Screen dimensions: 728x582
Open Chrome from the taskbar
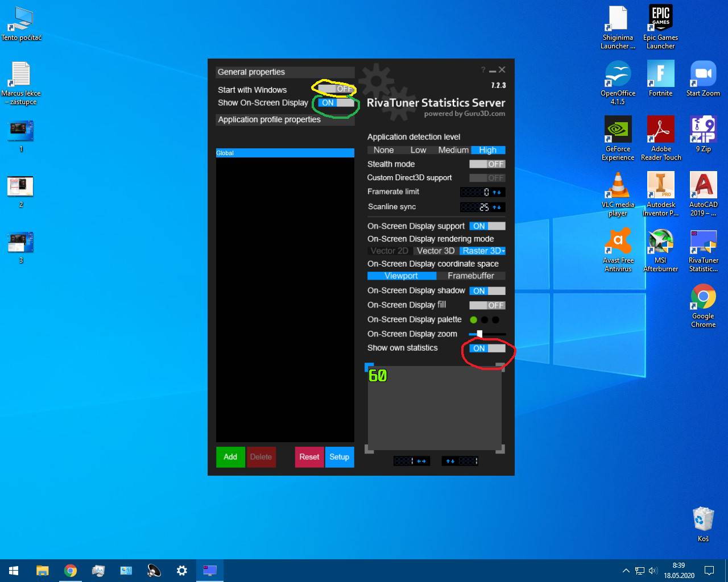click(x=71, y=571)
